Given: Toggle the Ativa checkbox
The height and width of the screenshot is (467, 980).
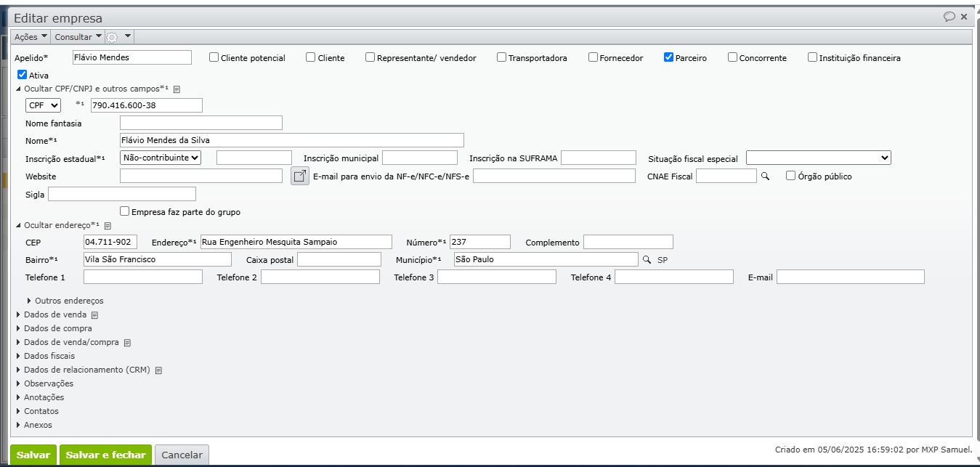Looking at the screenshot, I should tap(23, 74).
